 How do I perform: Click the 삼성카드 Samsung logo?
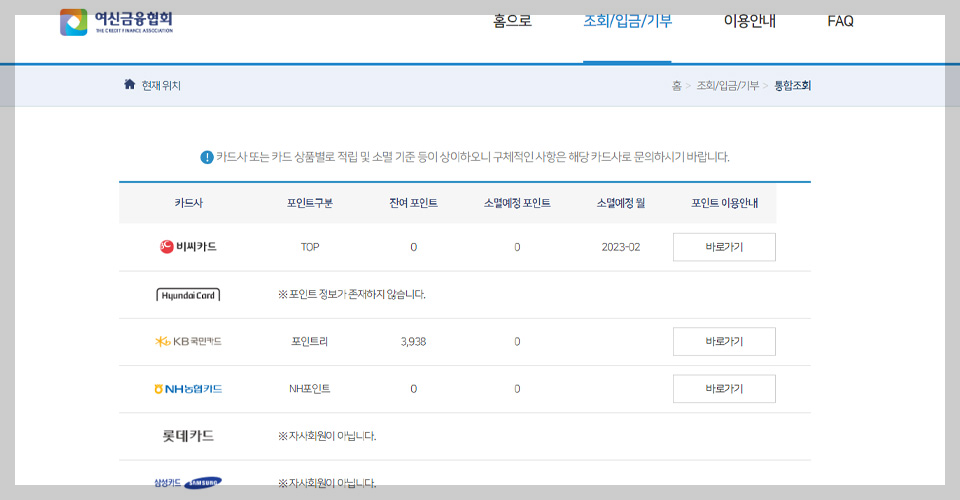[x=188, y=482]
